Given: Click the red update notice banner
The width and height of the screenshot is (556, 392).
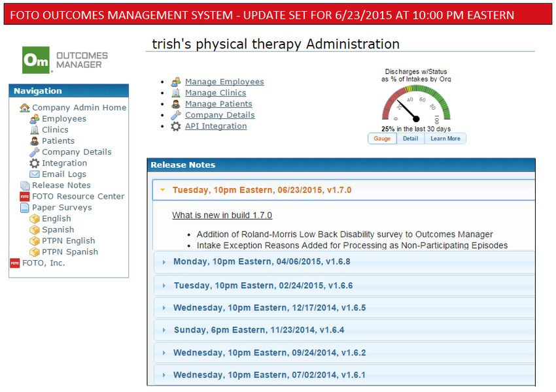Looking at the screenshot, I should tap(278, 14).
